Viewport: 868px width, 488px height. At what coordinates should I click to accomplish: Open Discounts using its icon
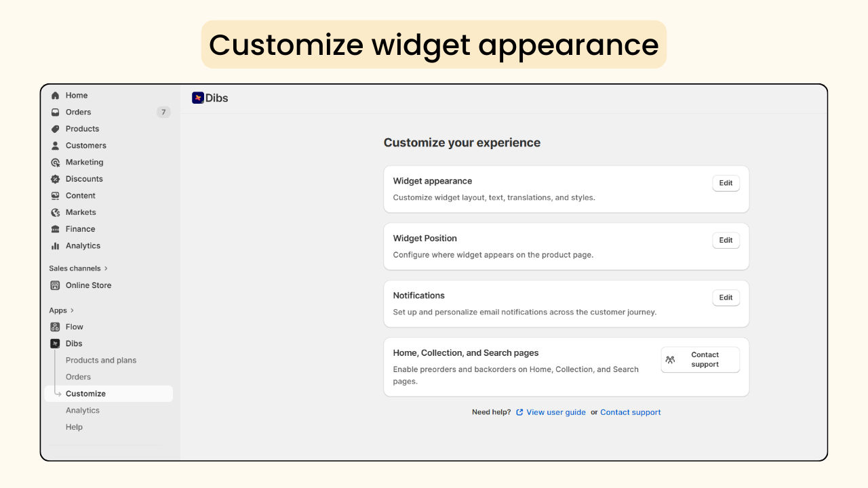click(55, 178)
